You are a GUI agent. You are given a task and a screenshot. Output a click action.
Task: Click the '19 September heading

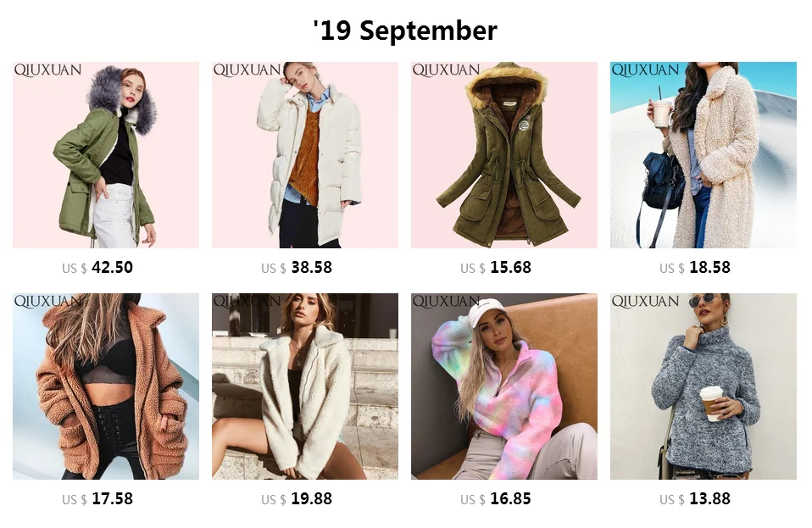405,31
